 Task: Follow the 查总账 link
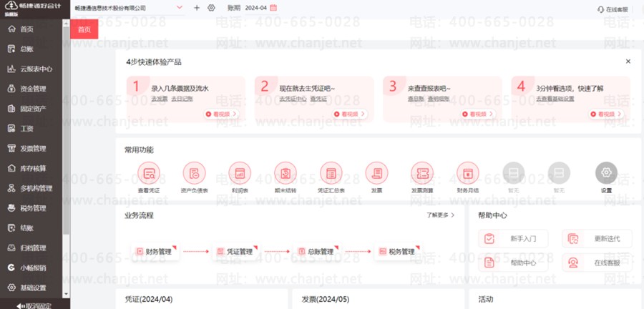(416, 99)
